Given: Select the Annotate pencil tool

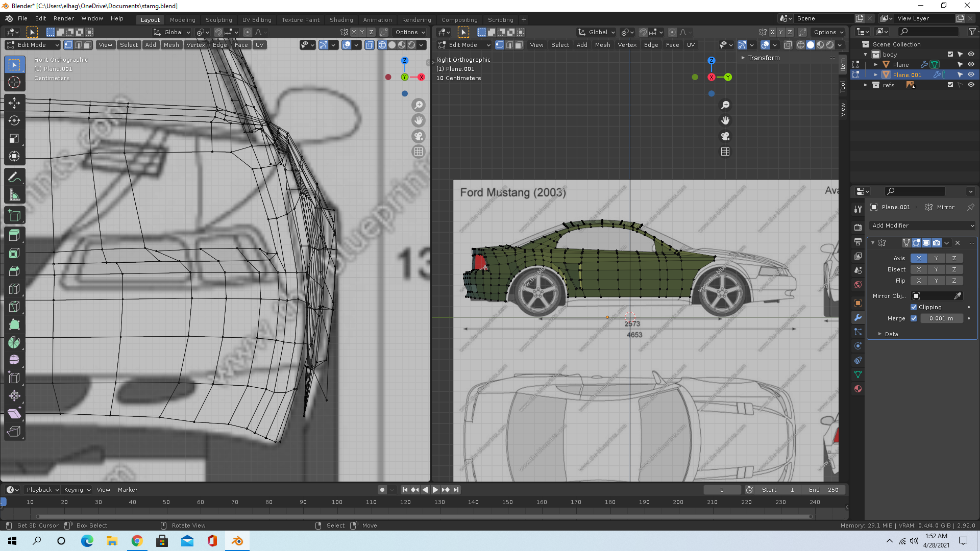Looking at the screenshot, I should click(14, 177).
